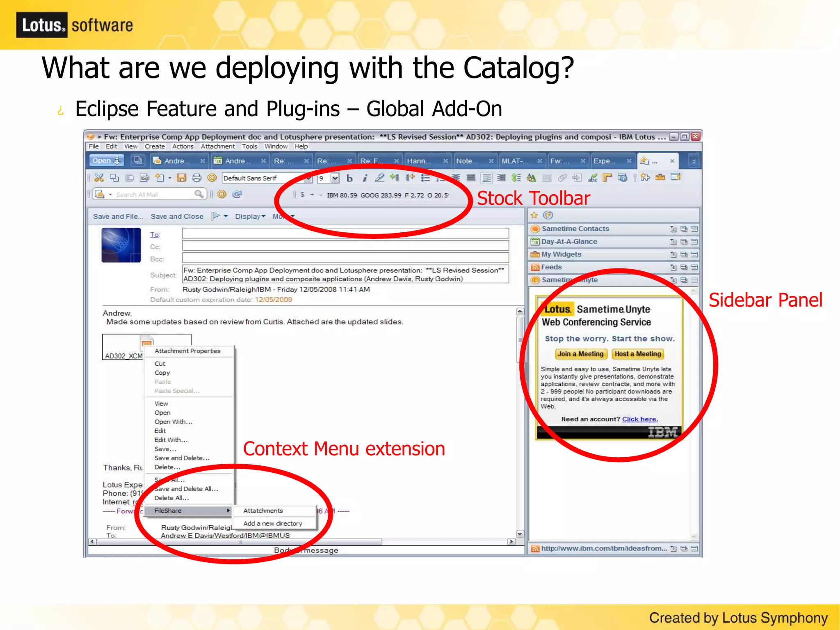Click the flag follow-up icon
The width and height of the screenshot is (840, 630).
click(216, 216)
